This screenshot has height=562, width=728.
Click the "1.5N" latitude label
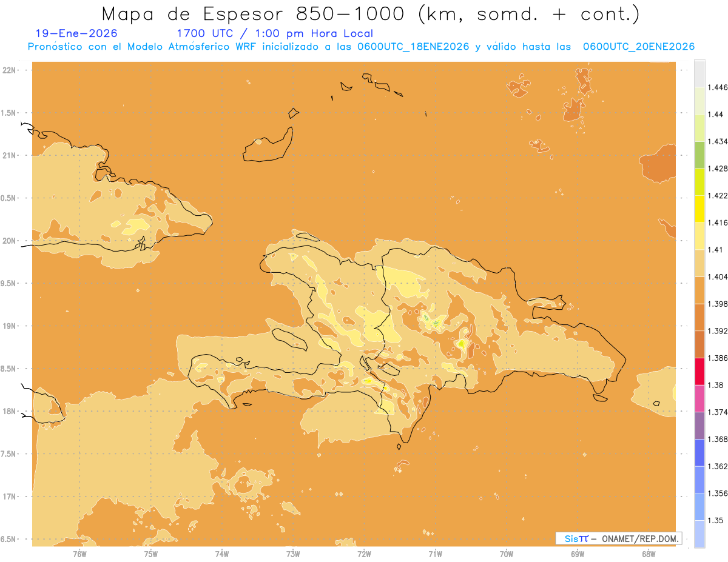[9, 113]
